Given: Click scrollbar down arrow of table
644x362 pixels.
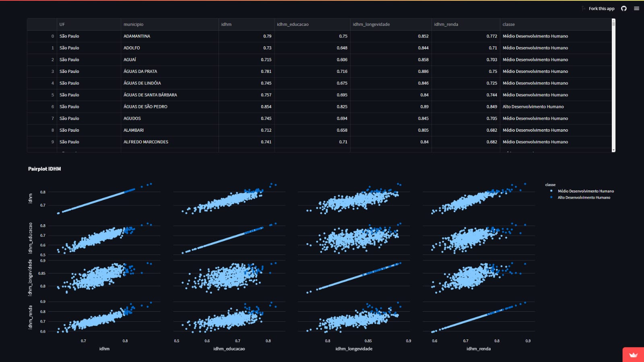Looking at the screenshot, I should tap(613, 150).
